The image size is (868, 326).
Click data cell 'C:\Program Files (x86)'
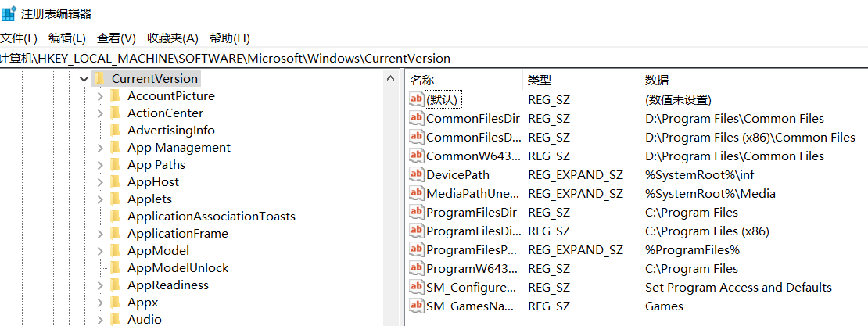coord(707,231)
